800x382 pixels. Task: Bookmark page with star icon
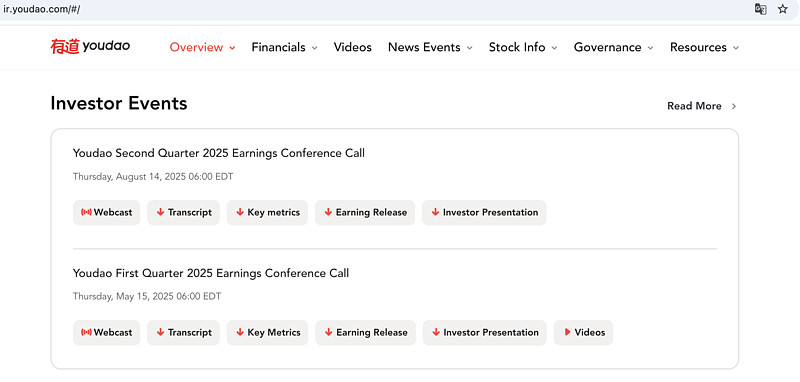coord(783,9)
